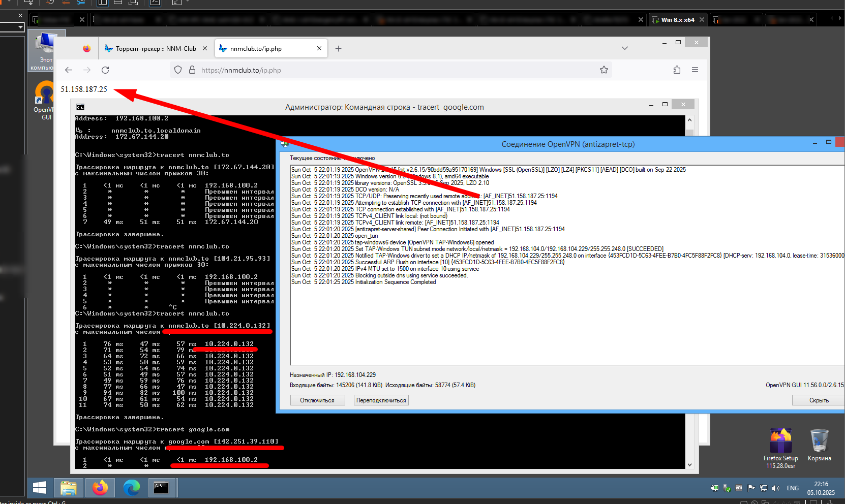Expand the Firefox list all tabs chevron

tap(624, 48)
